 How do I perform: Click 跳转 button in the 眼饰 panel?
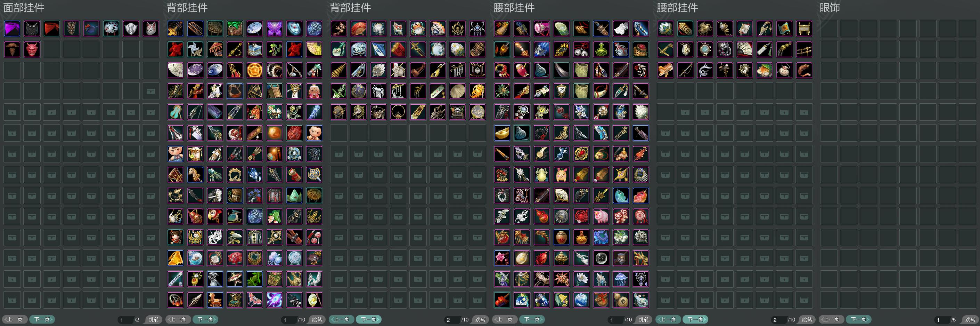971,319
